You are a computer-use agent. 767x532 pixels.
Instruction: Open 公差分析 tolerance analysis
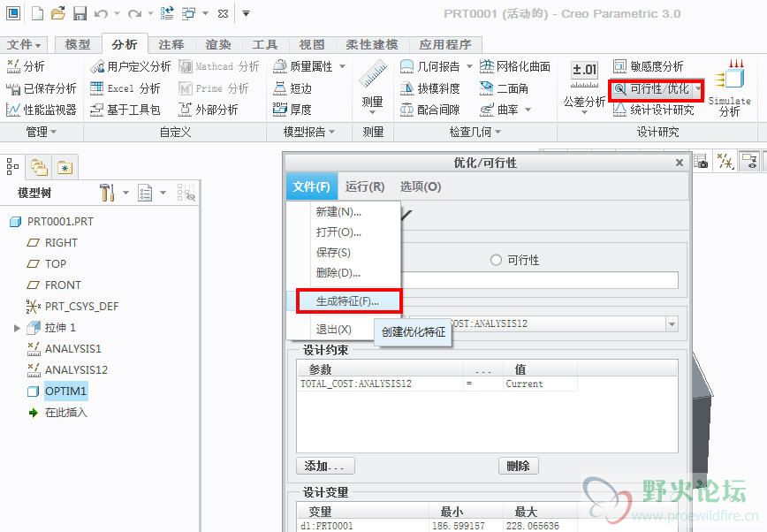[584, 87]
